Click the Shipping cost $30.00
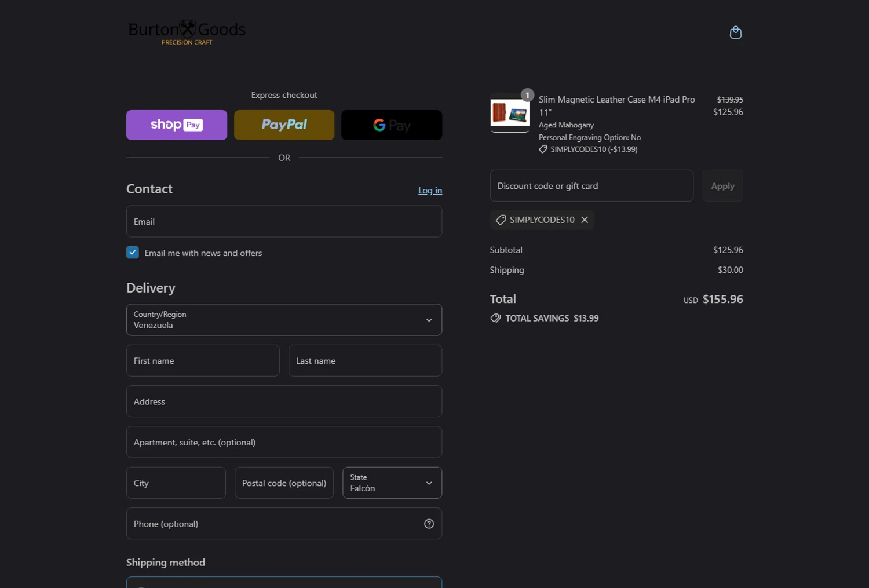The image size is (869, 588). pos(730,270)
